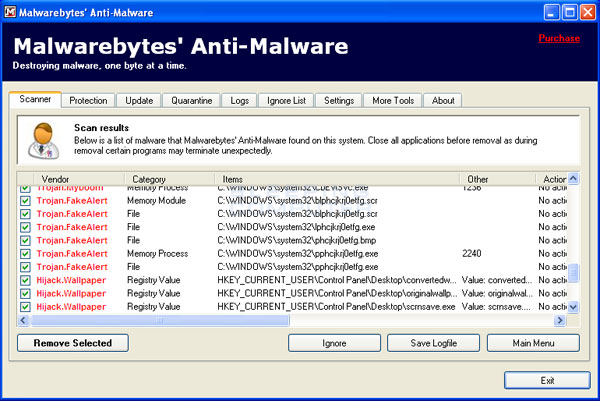Open the Quarantine tab

click(191, 101)
